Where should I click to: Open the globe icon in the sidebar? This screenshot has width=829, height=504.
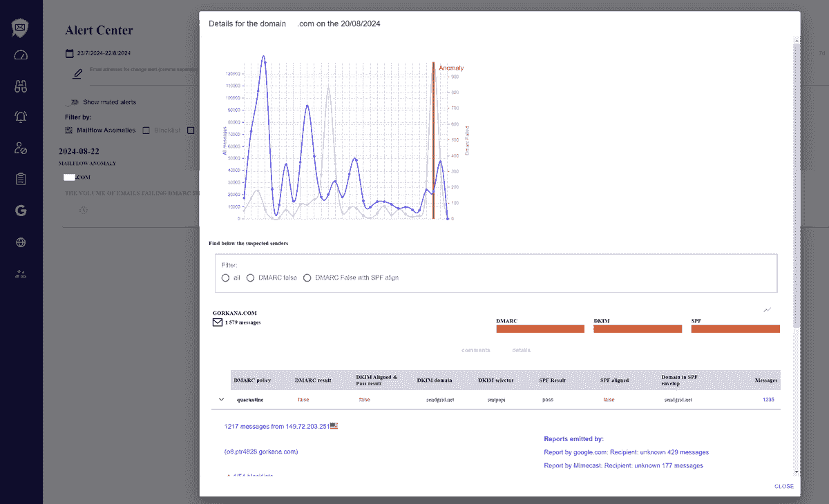point(21,242)
